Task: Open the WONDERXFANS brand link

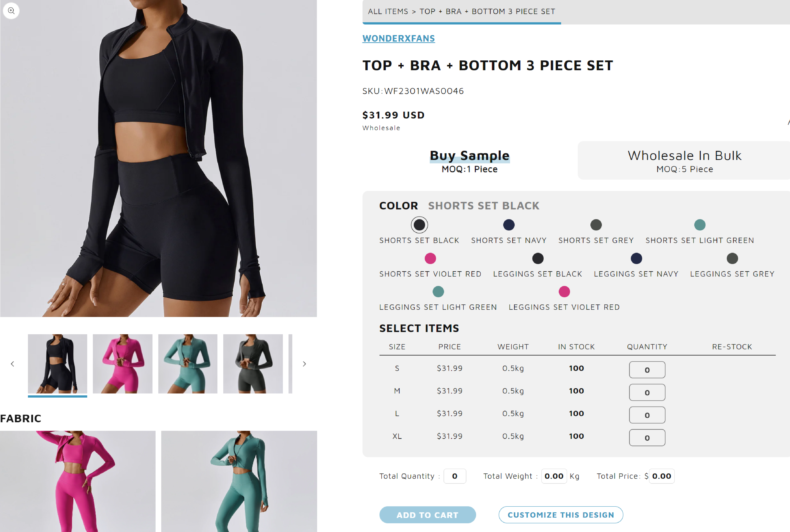Action: coord(399,38)
